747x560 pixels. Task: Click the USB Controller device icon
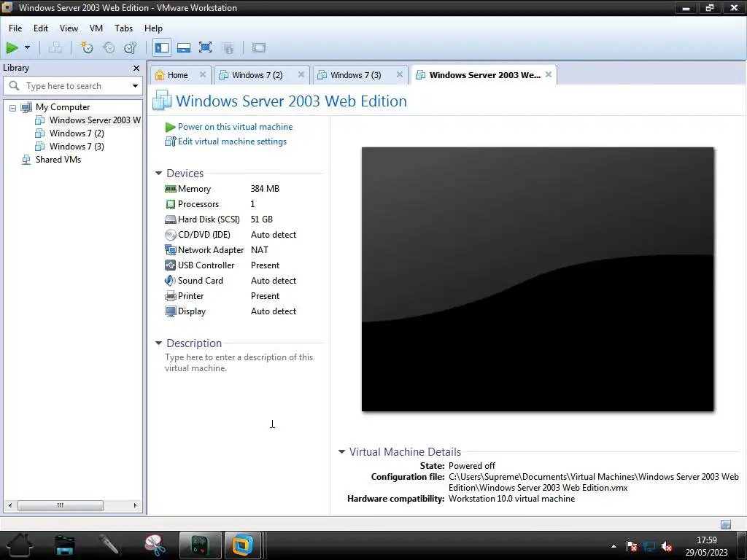tap(170, 265)
